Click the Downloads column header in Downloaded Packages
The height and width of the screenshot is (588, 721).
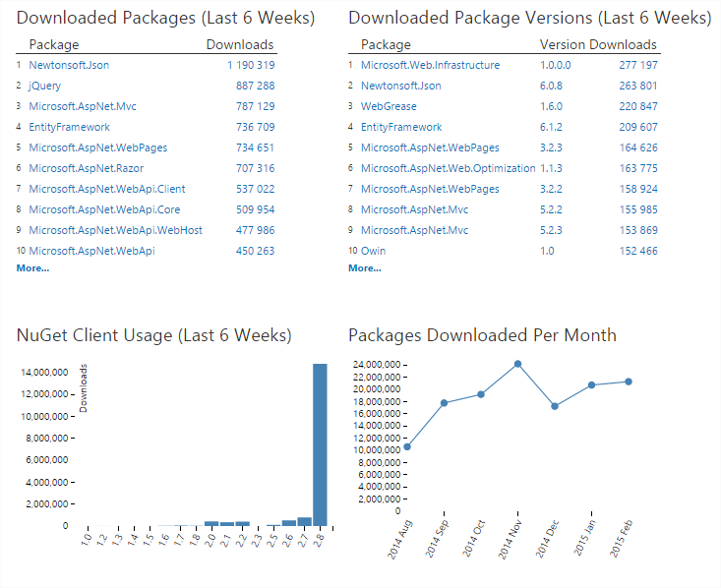pos(240,44)
